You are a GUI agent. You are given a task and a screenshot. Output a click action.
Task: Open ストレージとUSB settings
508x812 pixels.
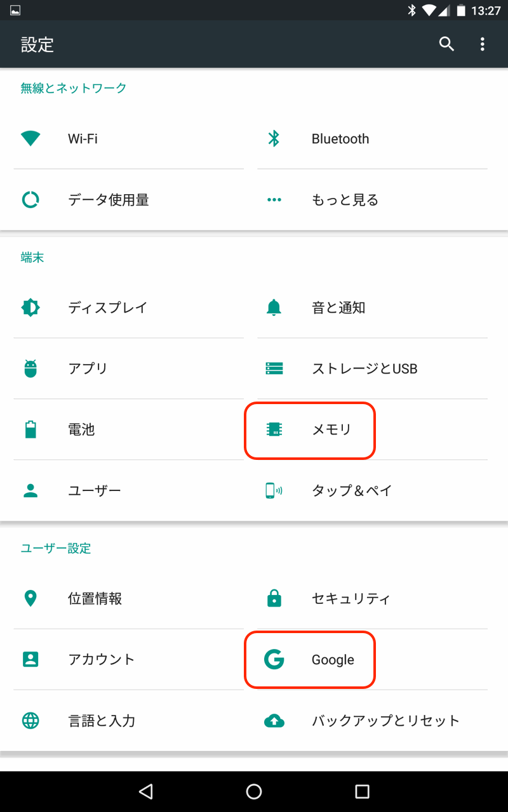(x=364, y=369)
